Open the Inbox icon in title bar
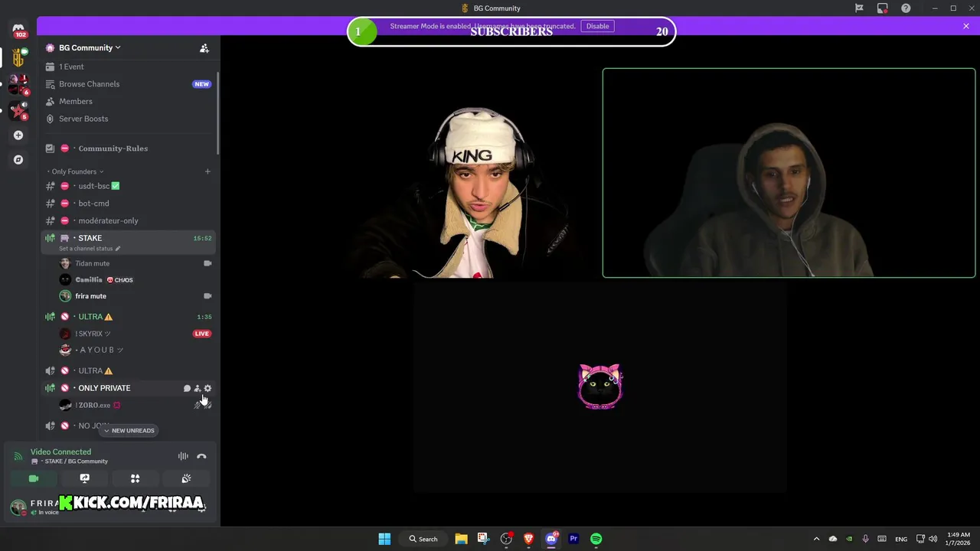980x551 pixels. 883,8
